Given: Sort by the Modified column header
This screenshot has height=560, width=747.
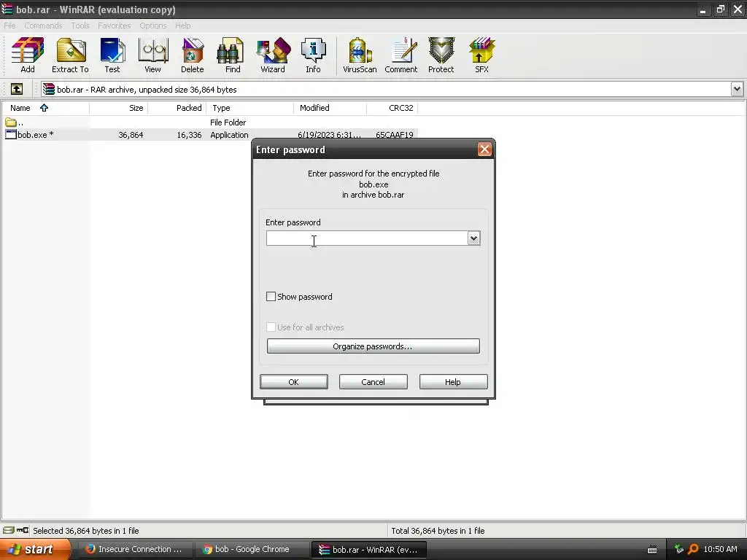Looking at the screenshot, I should point(330,108).
